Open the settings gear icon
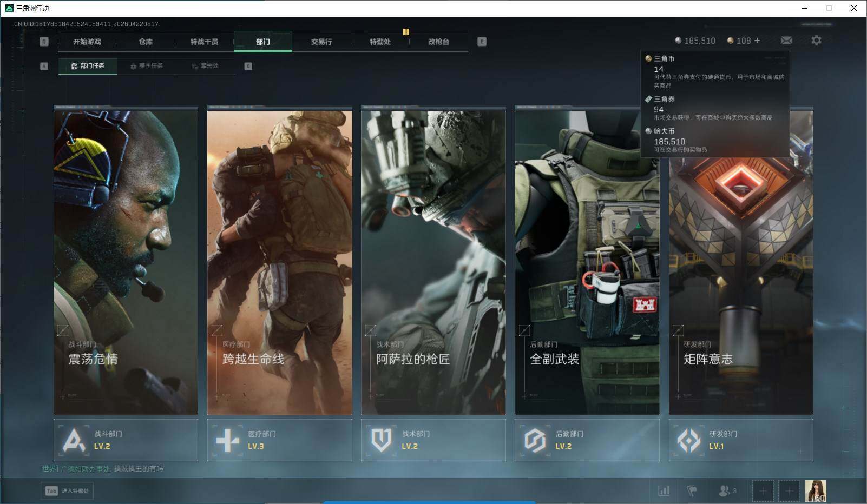Image resolution: width=867 pixels, height=504 pixels. click(x=816, y=41)
